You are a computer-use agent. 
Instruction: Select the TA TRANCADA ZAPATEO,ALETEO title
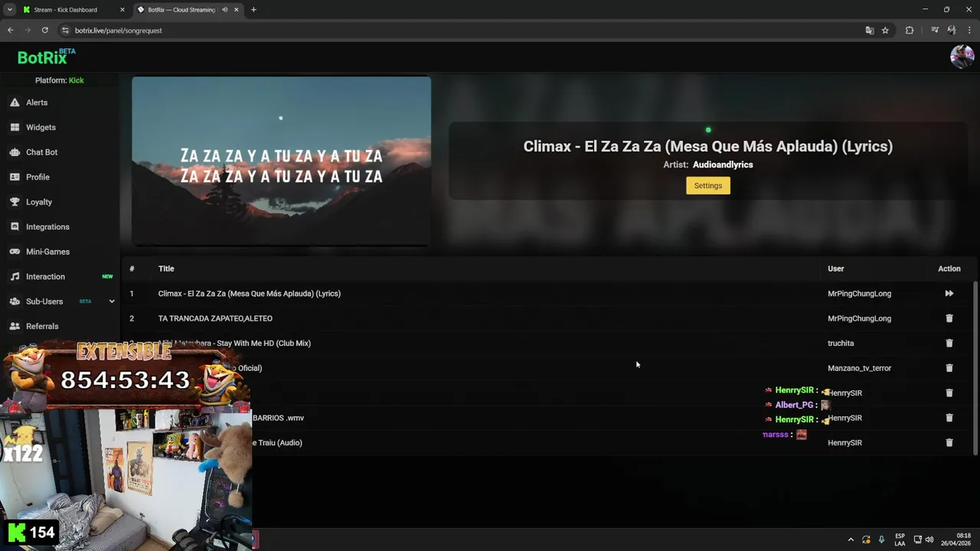[x=215, y=318]
